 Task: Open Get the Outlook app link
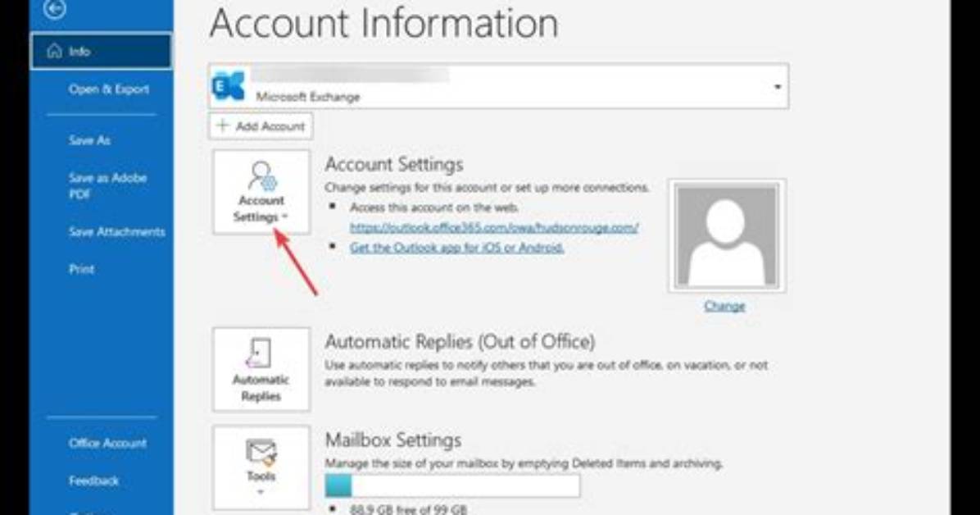(x=457, y=248)
